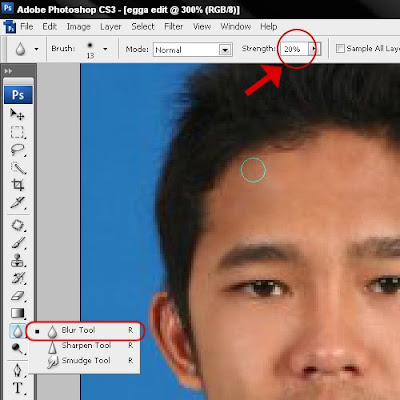Open the Window menu
400x400 pixels.
[x=235, y=27]
